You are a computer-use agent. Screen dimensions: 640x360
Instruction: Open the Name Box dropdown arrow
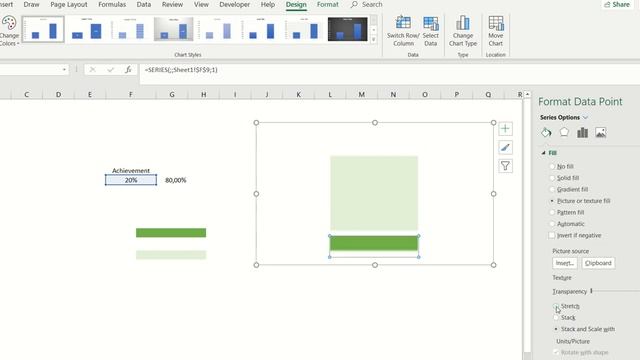64,70
